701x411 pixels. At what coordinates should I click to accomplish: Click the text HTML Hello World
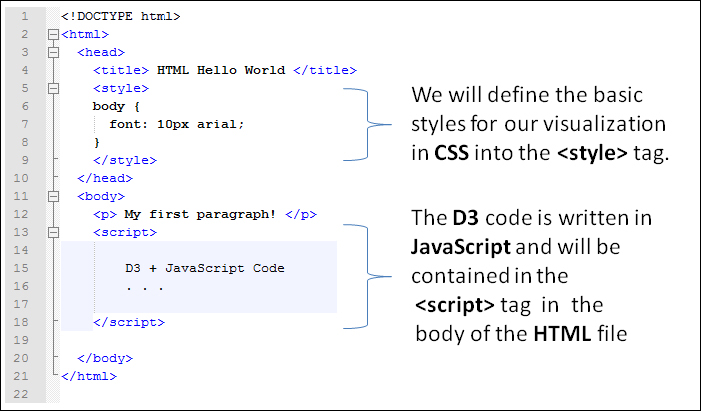(x=221, y=70)
